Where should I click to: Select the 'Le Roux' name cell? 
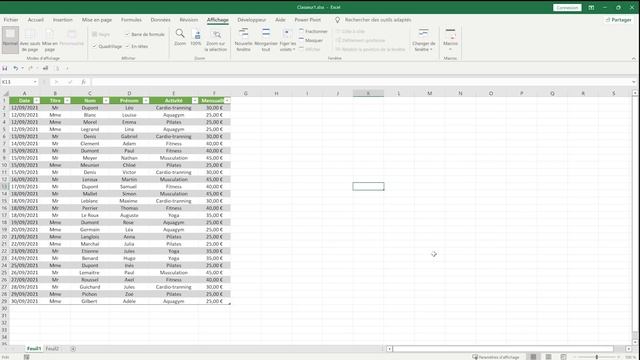(x=89, y=215)
